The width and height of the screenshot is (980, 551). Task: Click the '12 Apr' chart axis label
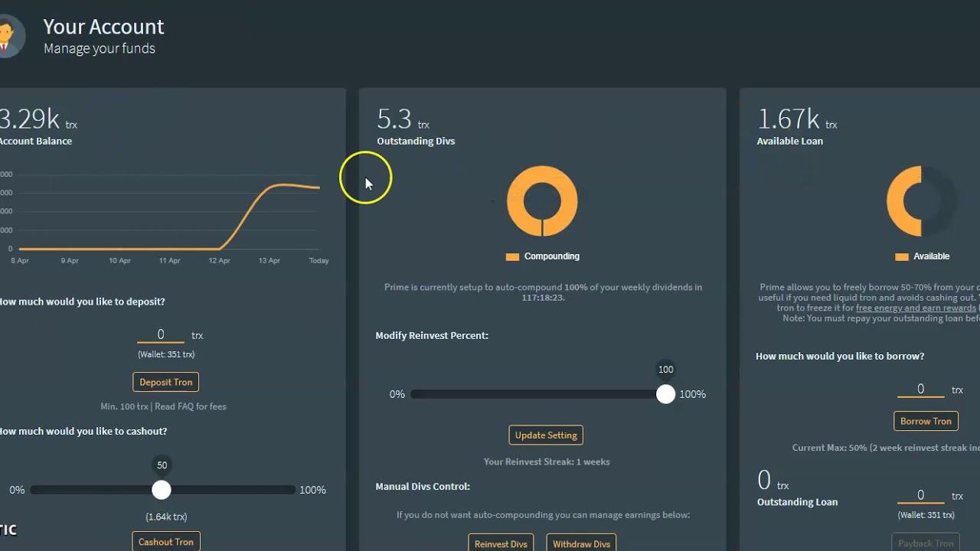(x=219, y=261)
